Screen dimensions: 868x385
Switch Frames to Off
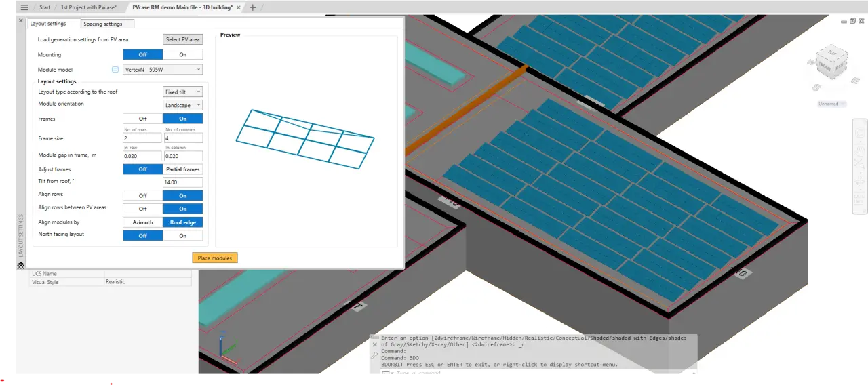pyautogui.click(x=143, y=119)
